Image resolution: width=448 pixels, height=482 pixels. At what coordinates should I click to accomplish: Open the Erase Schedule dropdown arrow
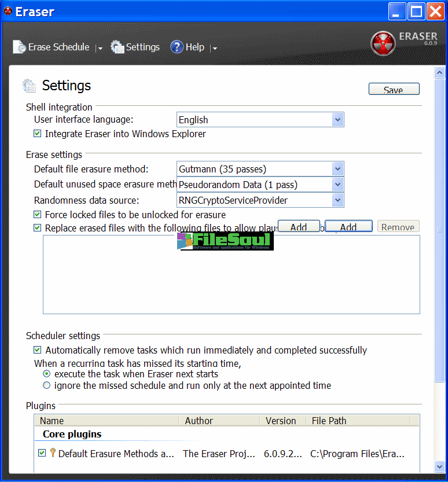[100, 49]
